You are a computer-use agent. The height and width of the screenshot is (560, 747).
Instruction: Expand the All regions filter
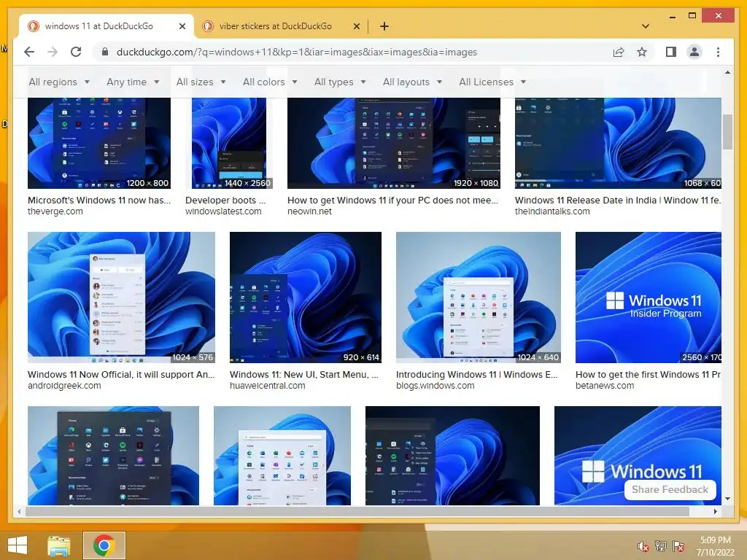click(59, 82)
